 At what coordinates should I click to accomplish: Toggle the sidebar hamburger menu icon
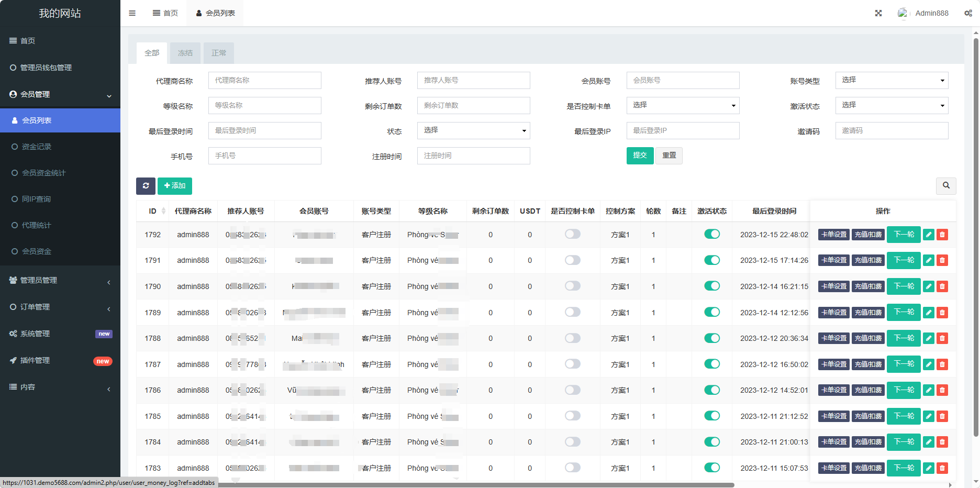pos(132,13)
